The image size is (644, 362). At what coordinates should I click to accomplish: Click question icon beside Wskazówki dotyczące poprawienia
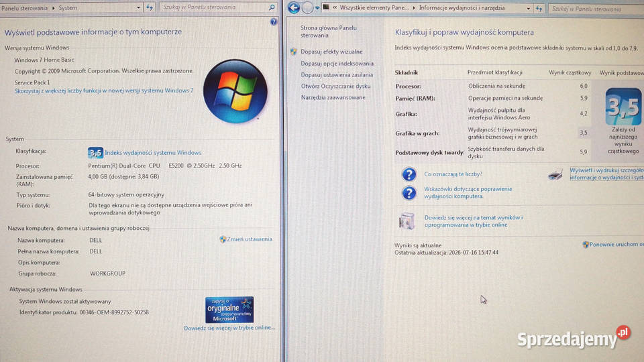pos(409,192)
